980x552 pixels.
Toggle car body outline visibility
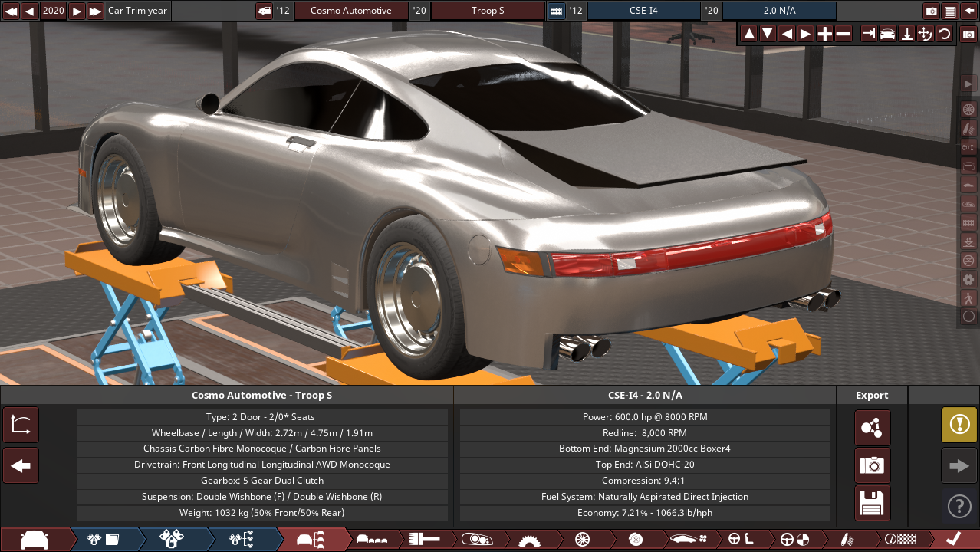click(968, 166)
